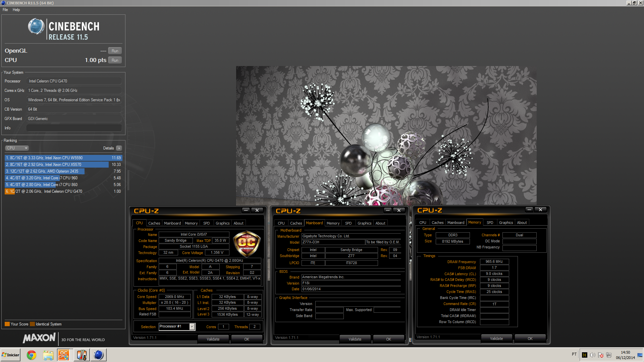The image size is (644, 362).
Task: Click the PT language indicator
Action: 574,354
